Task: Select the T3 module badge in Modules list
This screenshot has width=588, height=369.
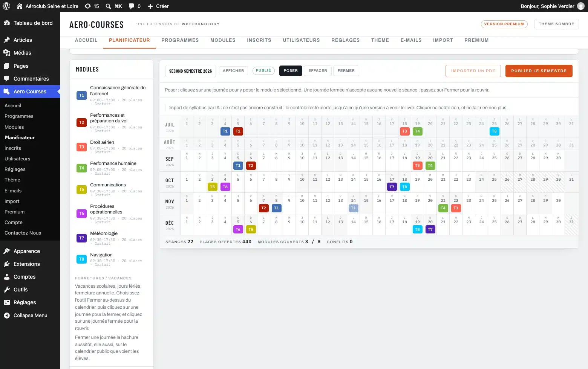Action: pos(81,147)
